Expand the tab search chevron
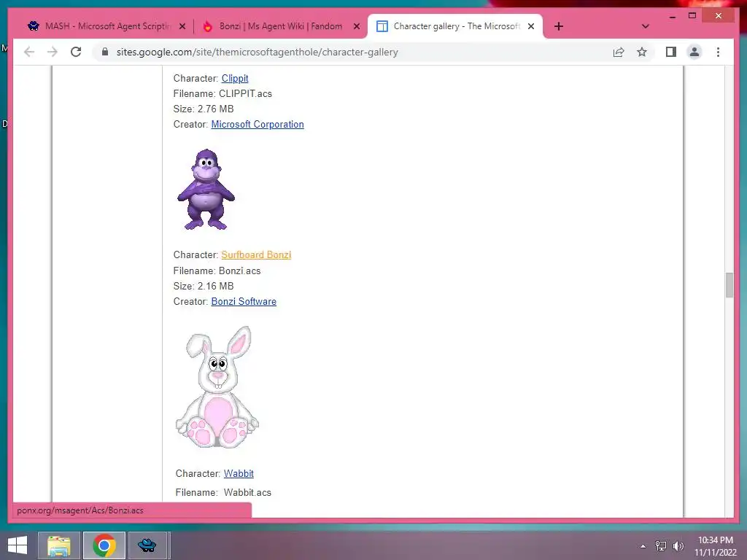The image size is (747, 560). coord(645,26)
